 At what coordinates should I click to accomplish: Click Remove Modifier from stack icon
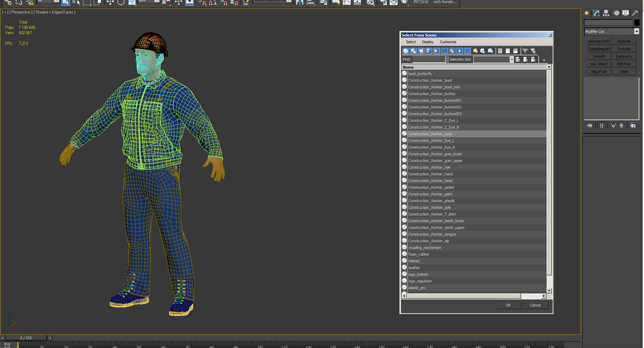pyautogui.click(x=621, y=126)
